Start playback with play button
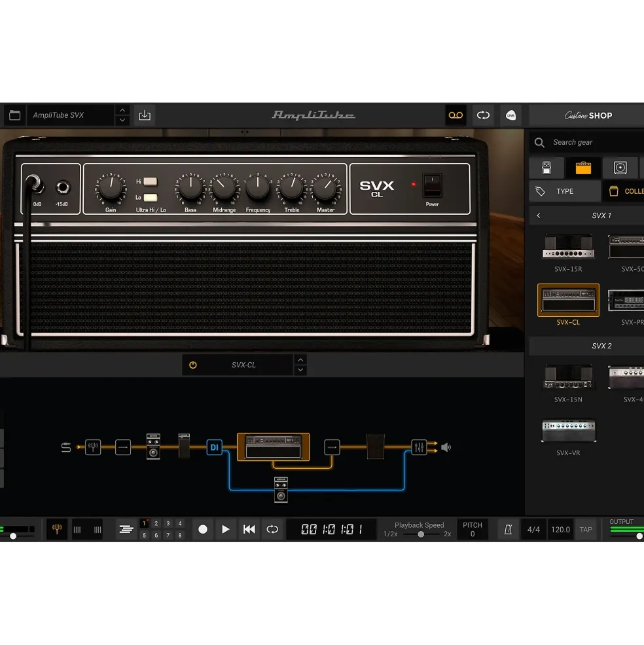The width and height of the screenshot is (644, 645). [x=225, y=529]
